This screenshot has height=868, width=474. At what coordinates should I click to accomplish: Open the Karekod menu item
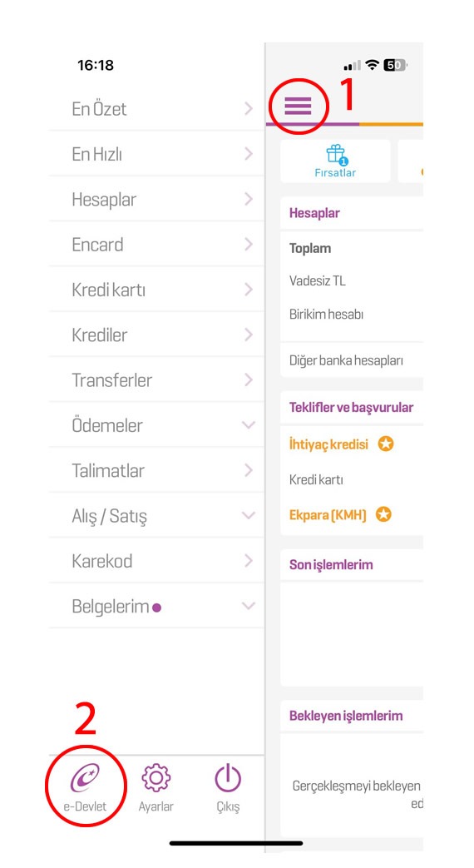(156, 561)
